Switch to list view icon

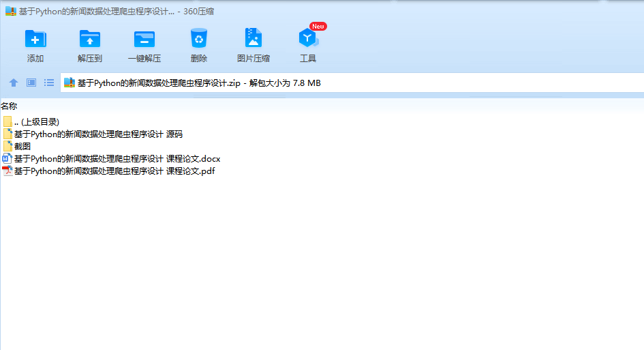(49, 83)
